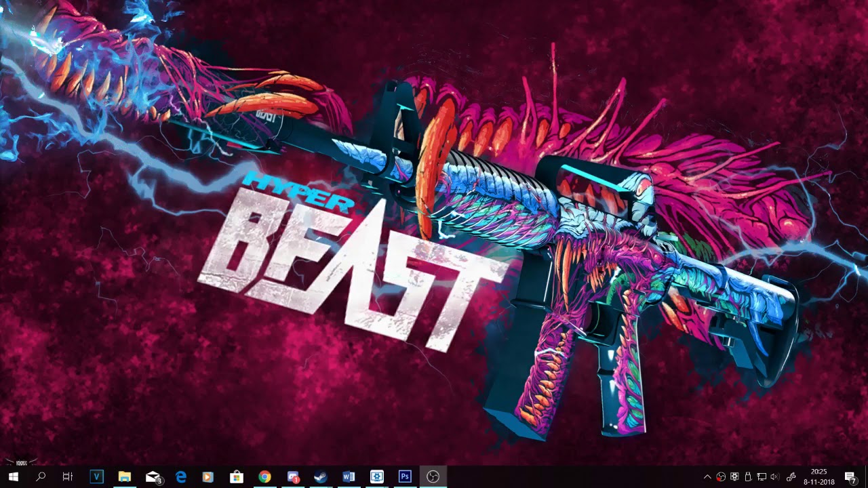The height and width of the screenshot is (488, 868).
Task: Open the Movies & TV app
Action: coord(209,476)
